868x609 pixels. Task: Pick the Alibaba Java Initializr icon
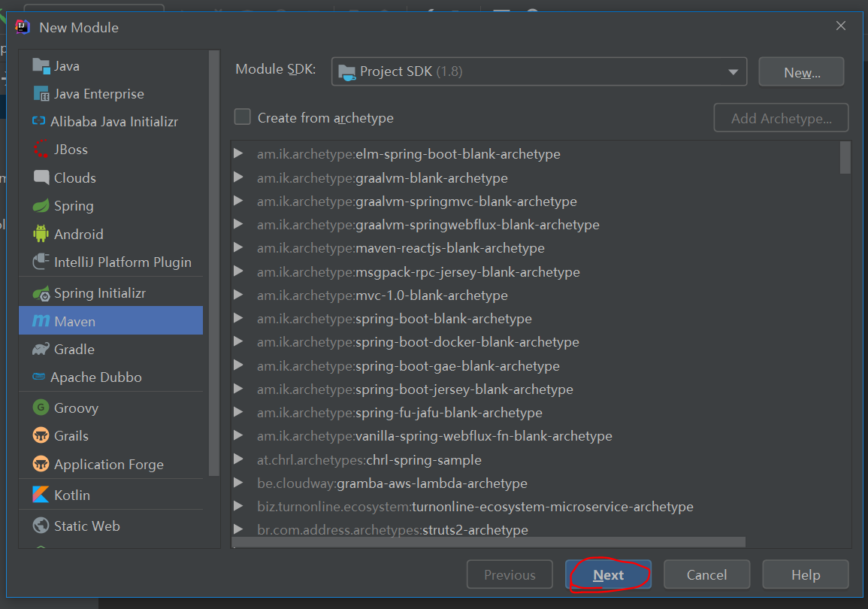pyautogui.click(x=39, y=121)
